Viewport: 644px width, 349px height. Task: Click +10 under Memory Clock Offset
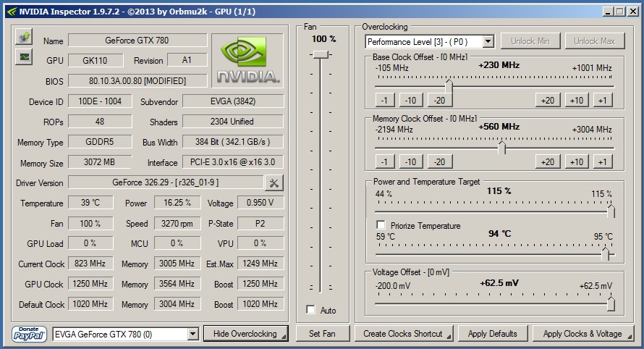coord(577,161)
